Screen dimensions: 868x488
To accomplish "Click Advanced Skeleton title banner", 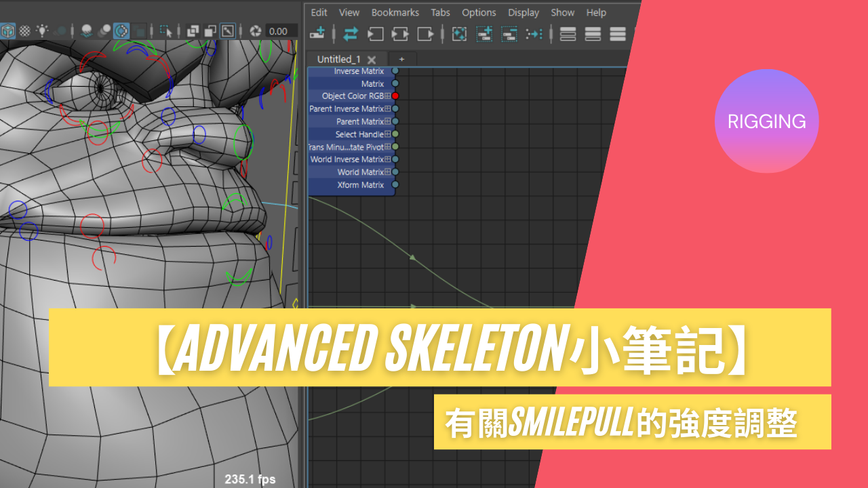I will tap(440, 347).
